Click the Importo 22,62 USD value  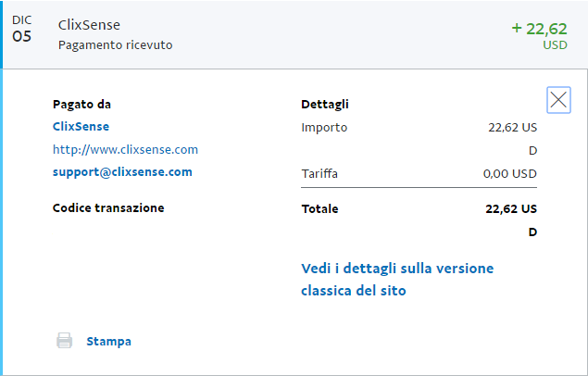513,139
